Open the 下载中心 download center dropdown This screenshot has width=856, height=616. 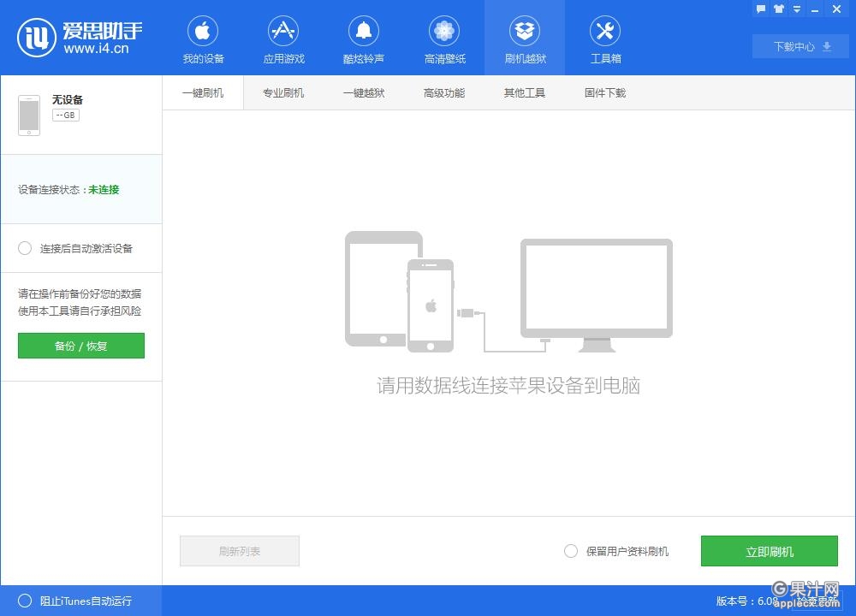(x=800, y=46)
